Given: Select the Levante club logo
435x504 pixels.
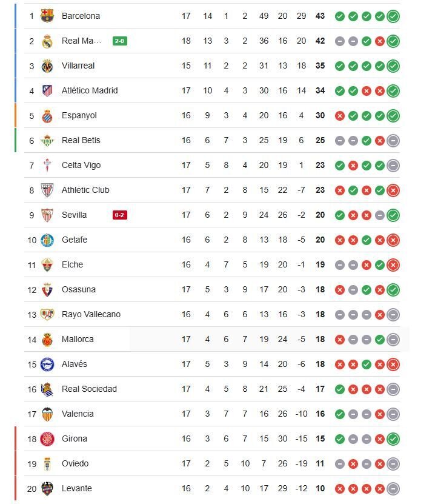Looking at the screenshot, I should [46, 488].
